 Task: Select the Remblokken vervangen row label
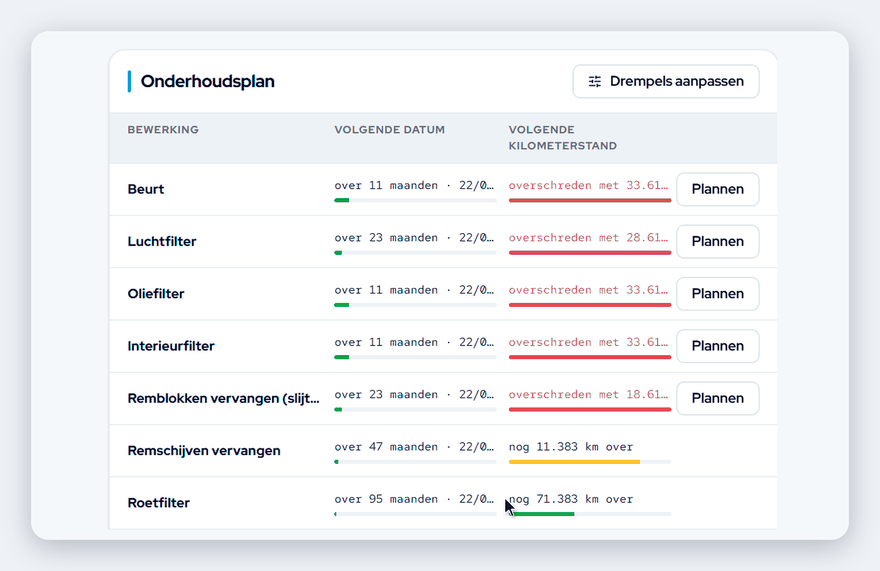[x=223, y=398]
